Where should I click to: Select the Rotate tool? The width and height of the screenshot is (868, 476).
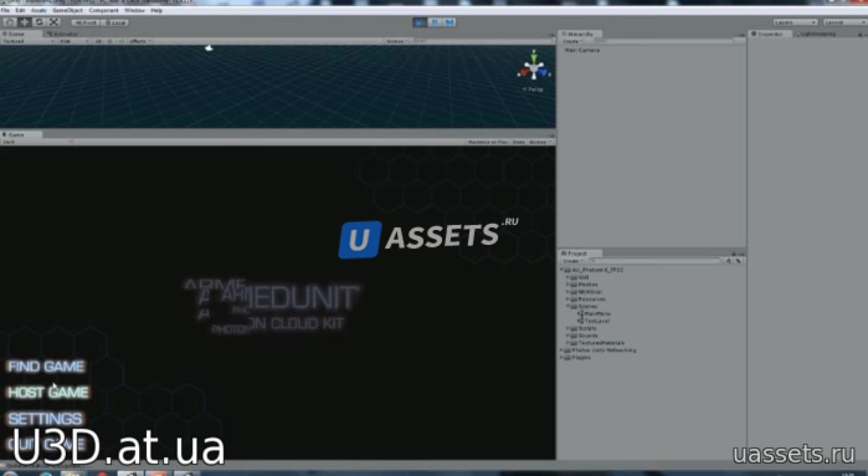[39, 22]
